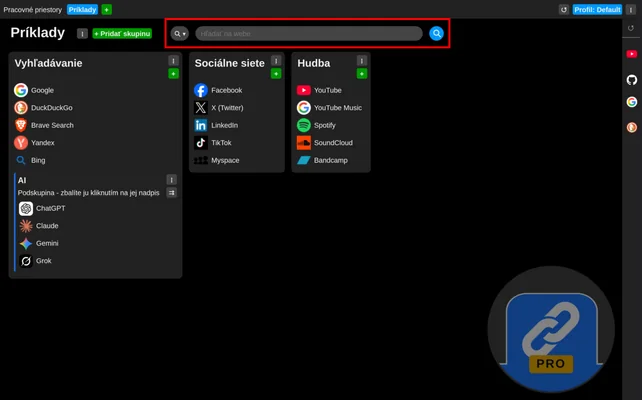642x400 pixels.
Task: Open the Google bookmark in Vyhľadávanie
Action: pyautogui.click(x=34, y=90)
